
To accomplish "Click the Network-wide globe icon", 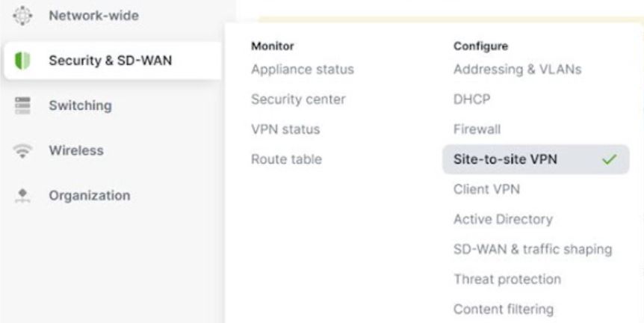I will point(22,16).
